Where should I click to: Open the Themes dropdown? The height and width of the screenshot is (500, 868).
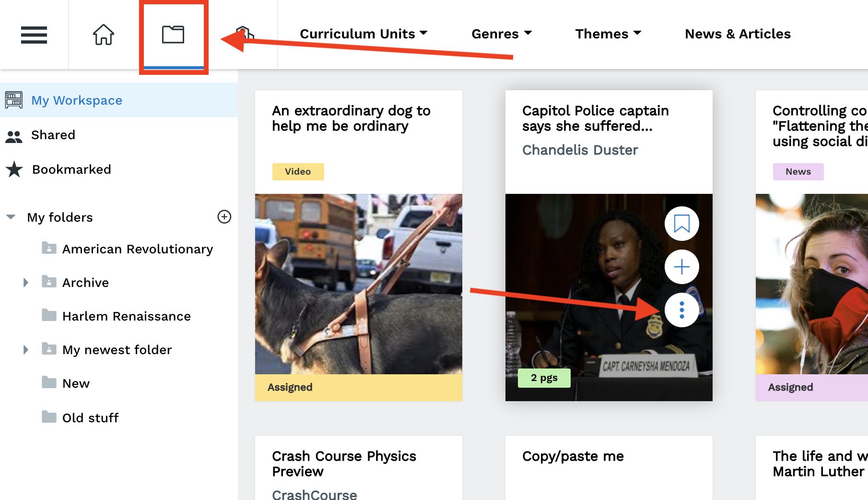click(x=608, y=34)
